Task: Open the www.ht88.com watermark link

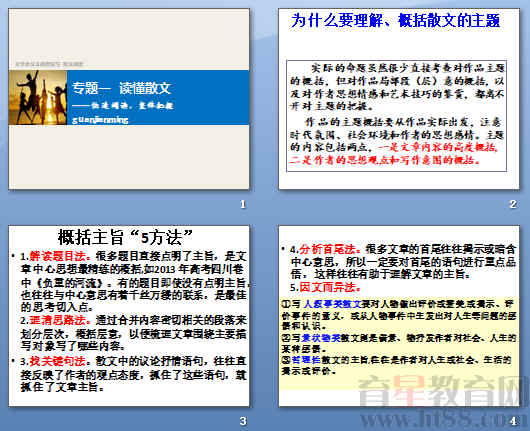Action: tap(443, 418)
